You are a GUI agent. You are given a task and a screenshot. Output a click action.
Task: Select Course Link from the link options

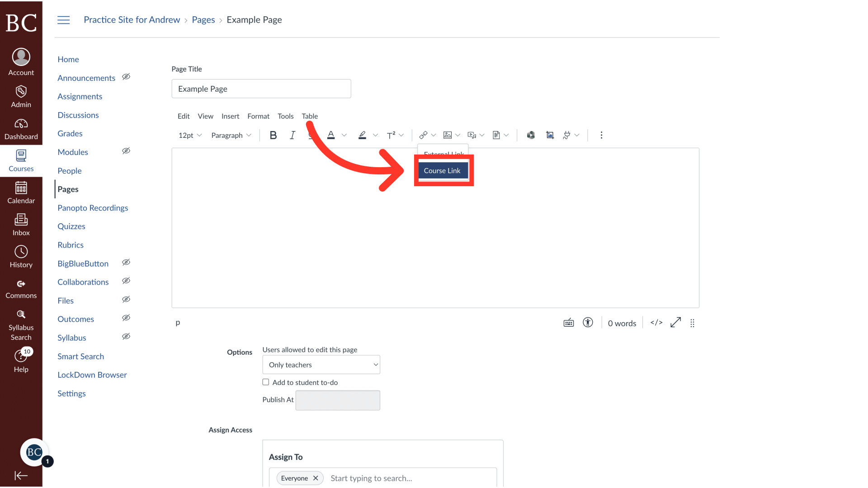point(442,170)
